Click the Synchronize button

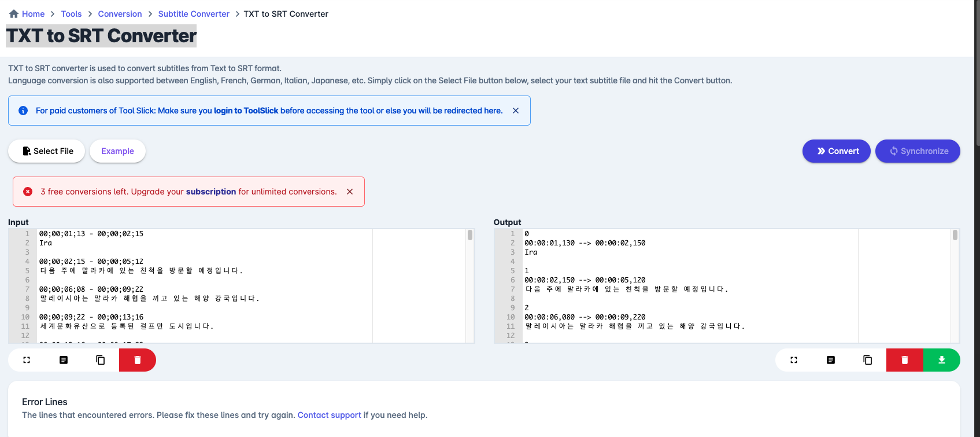tap(918, 151)
